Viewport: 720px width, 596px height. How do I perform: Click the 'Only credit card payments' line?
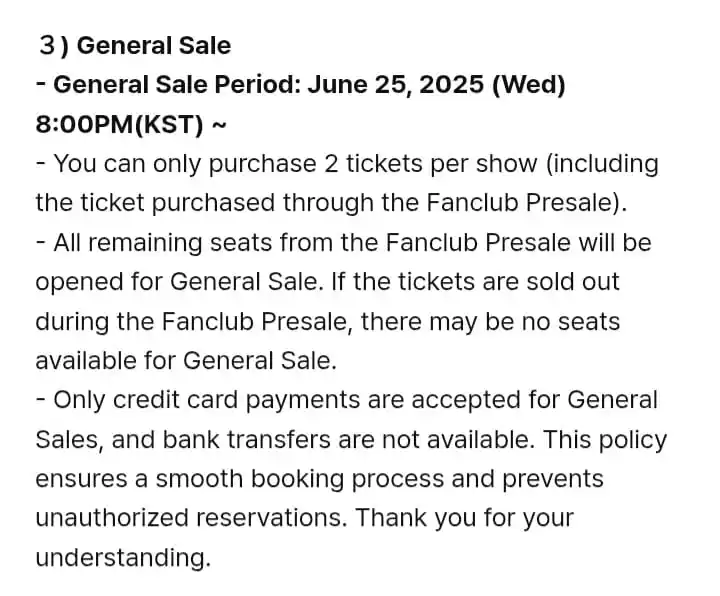(x=347, y=400)
